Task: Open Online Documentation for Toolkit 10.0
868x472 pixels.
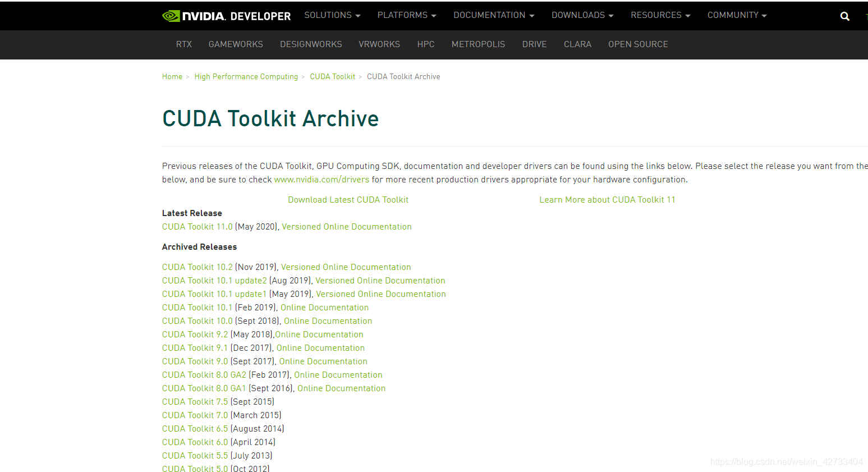Action: (x=328, y=321)
